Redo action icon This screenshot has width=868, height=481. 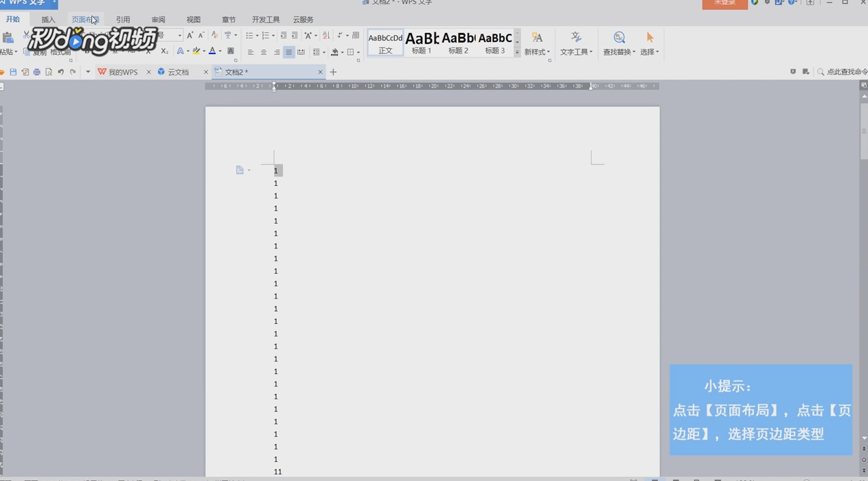[x=73, y=72]
